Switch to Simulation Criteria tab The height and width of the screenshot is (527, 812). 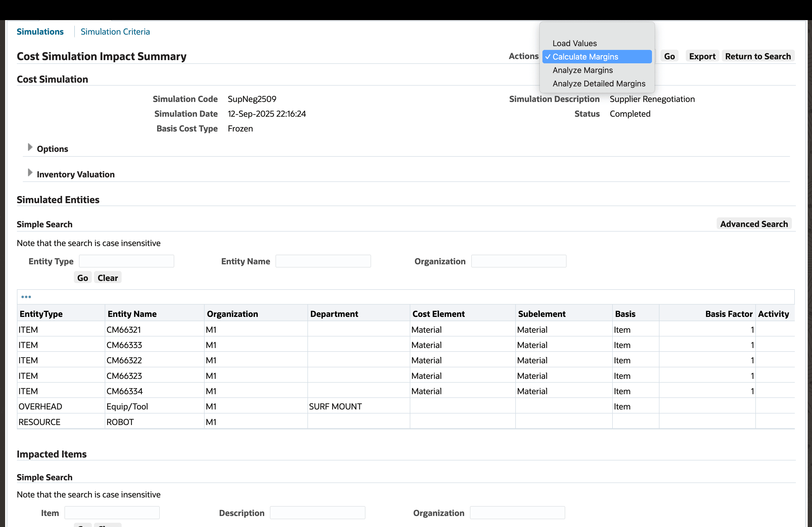tap(115, 32)
